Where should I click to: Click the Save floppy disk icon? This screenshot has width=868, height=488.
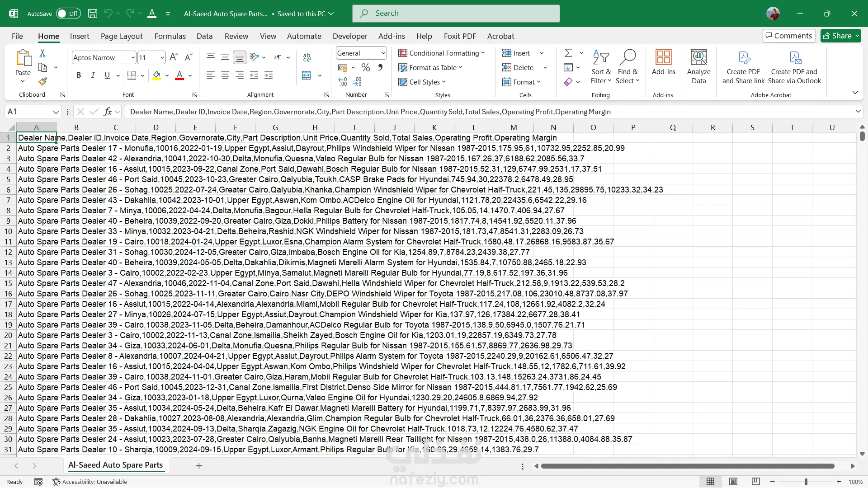93,14
